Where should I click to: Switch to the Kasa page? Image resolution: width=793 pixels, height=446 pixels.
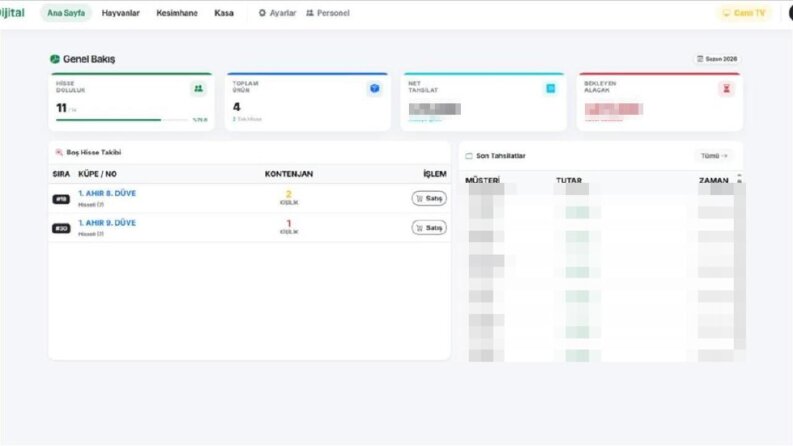click(224, 13)
